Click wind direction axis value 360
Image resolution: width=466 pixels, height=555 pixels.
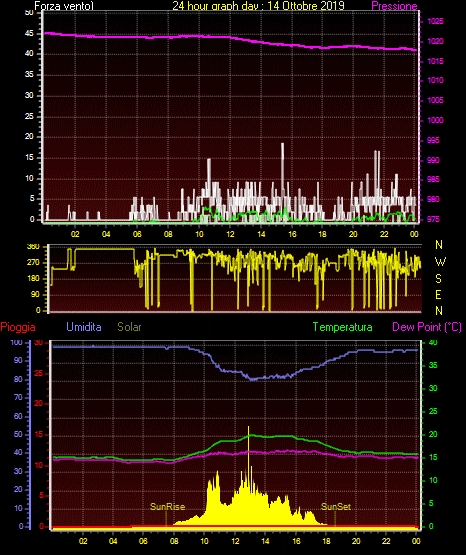[33, 247]
